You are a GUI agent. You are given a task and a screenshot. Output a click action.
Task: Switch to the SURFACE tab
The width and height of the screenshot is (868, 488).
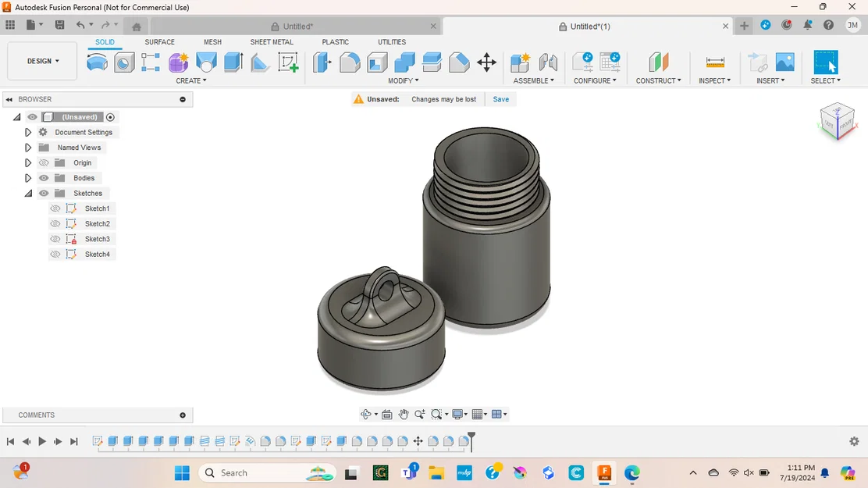160,42
